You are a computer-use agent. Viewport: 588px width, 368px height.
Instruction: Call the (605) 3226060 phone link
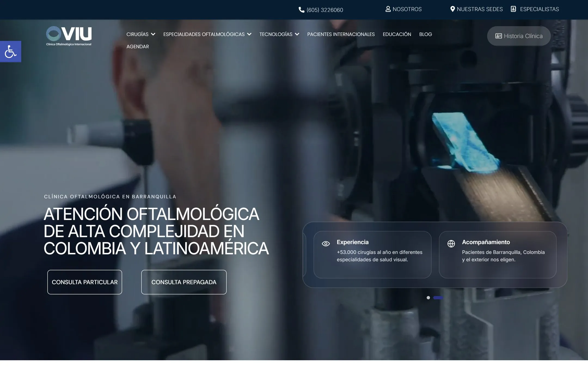tap(325, 10)
